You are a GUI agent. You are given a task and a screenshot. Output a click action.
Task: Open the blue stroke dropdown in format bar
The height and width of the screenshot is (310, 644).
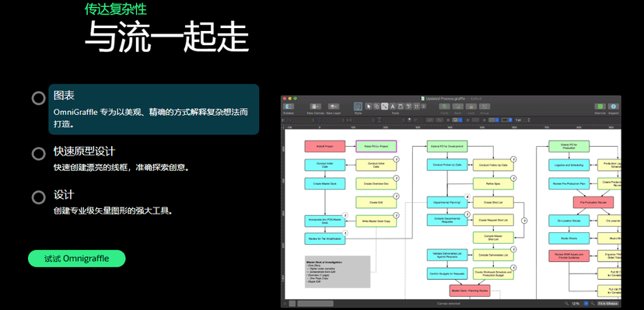(x=497, y=120)
